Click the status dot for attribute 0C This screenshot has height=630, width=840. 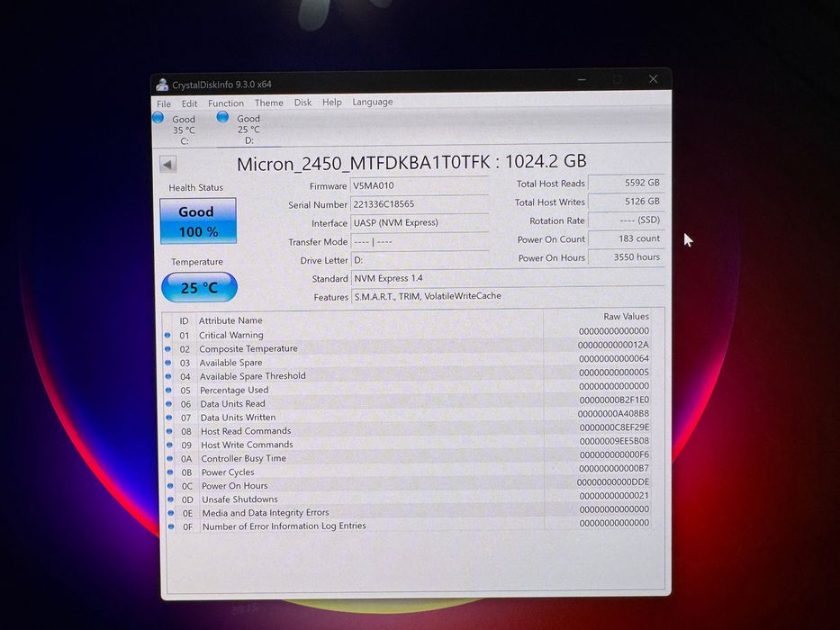pyautogui.click(x=170, y=486)
